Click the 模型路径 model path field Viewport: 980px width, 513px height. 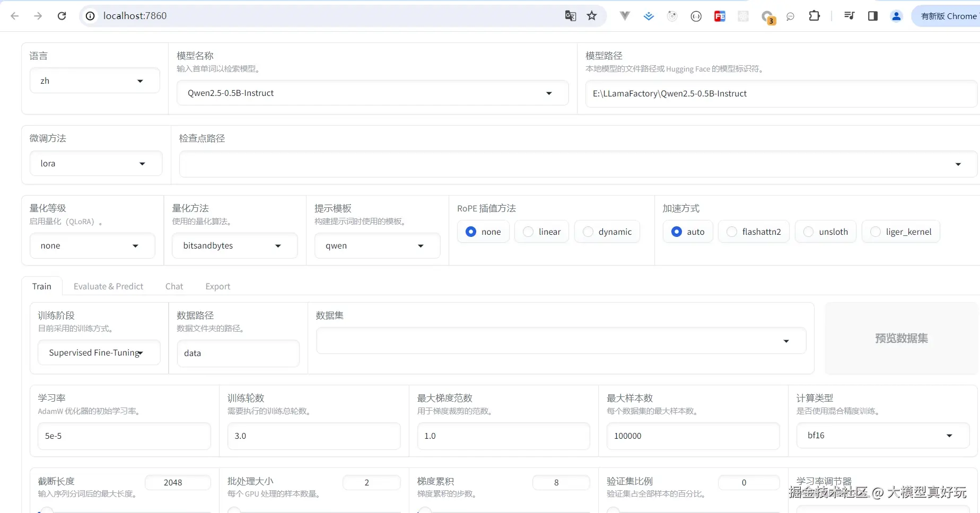[781, 93]
